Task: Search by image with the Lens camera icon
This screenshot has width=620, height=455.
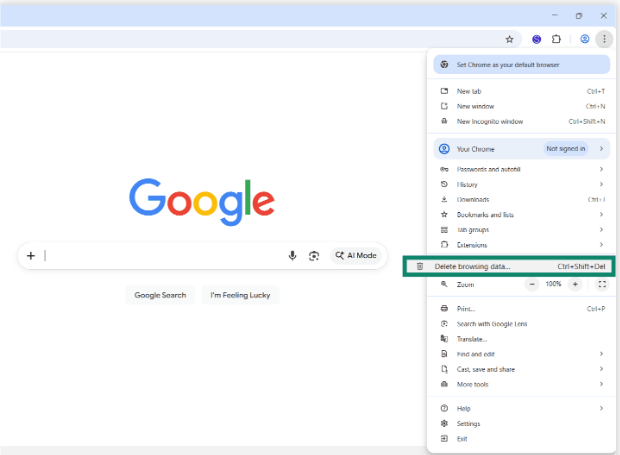Action: point(314,256)
